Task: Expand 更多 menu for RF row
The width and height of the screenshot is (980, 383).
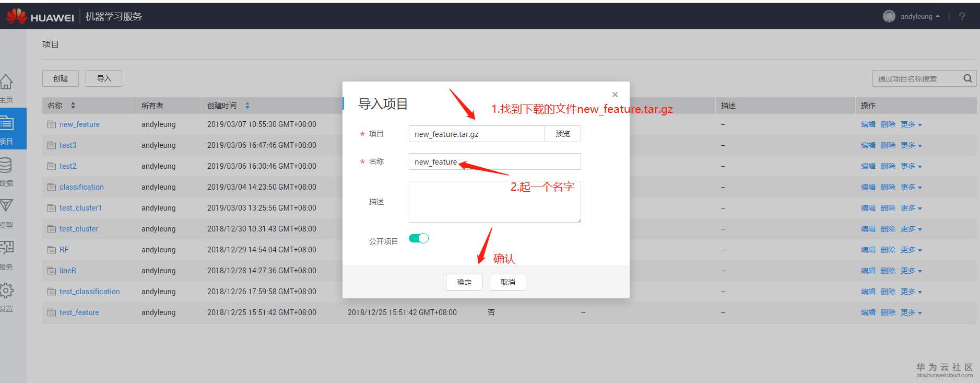Action: pyautogui.click(x=911, y=250)
